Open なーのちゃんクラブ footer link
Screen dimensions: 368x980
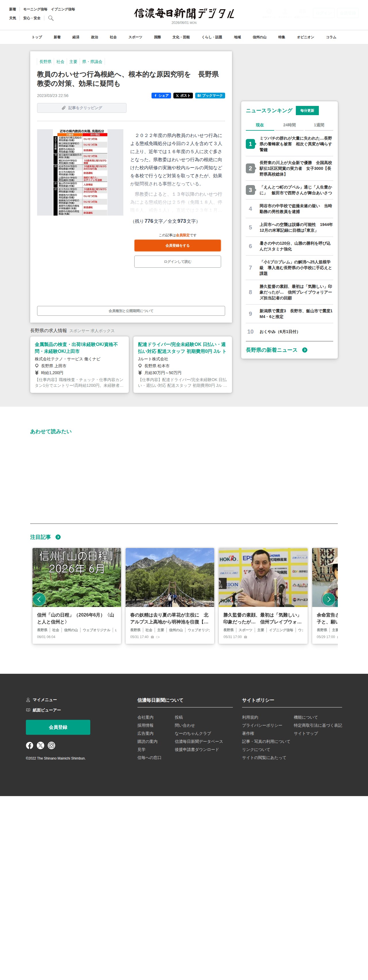pyautogui.click(x=192, y=733)
